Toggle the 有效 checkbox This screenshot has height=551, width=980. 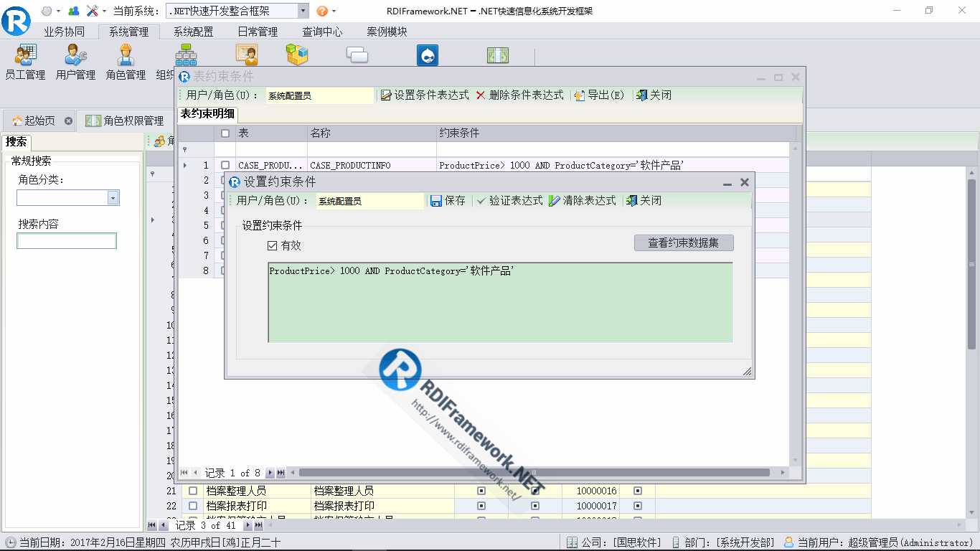(x=272, y=245)
